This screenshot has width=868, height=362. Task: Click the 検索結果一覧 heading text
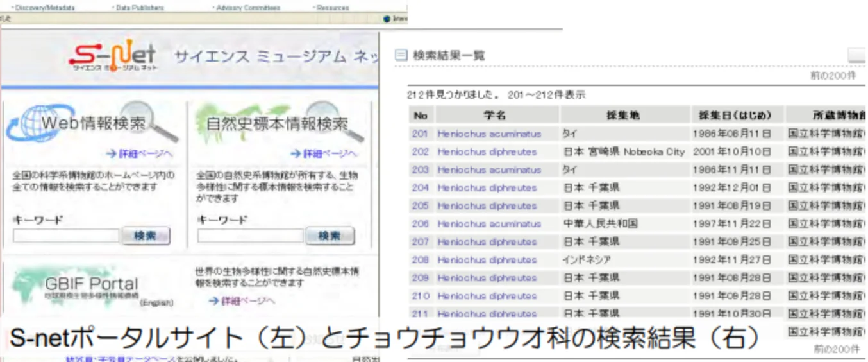(449, 55)
